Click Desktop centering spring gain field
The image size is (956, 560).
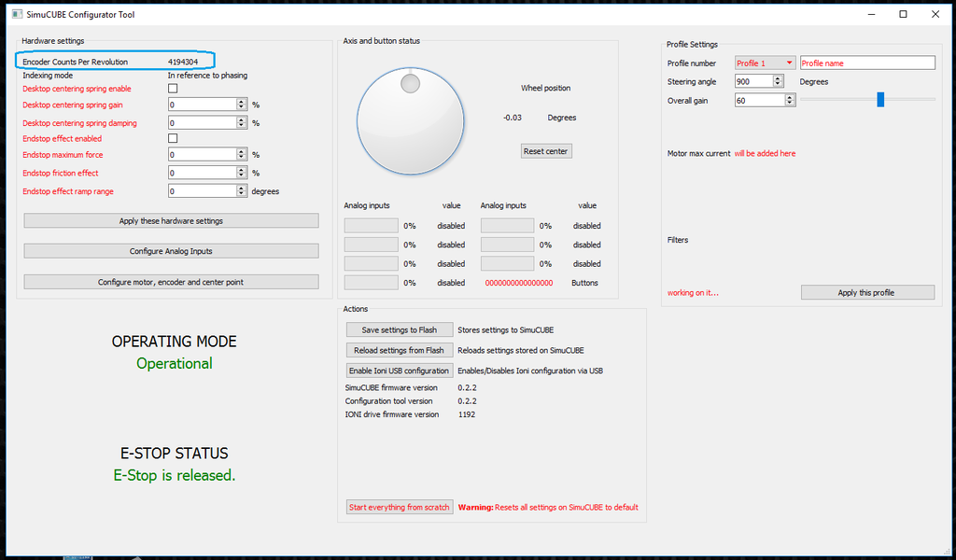[203, 105]
